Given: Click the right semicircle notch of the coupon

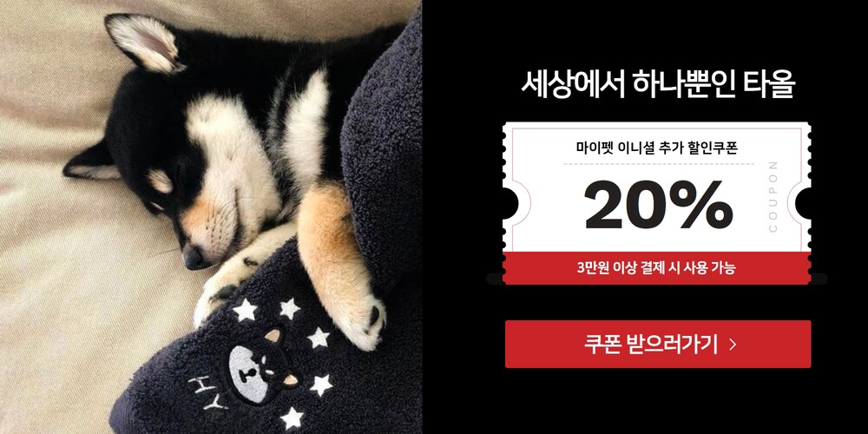Looking at the screenshot, I should 804,202.
